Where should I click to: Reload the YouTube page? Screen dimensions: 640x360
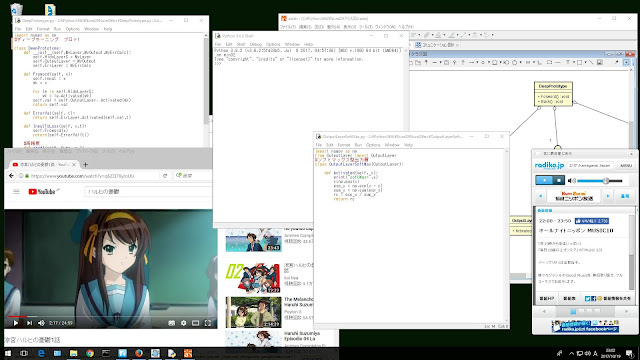(165, 176)
